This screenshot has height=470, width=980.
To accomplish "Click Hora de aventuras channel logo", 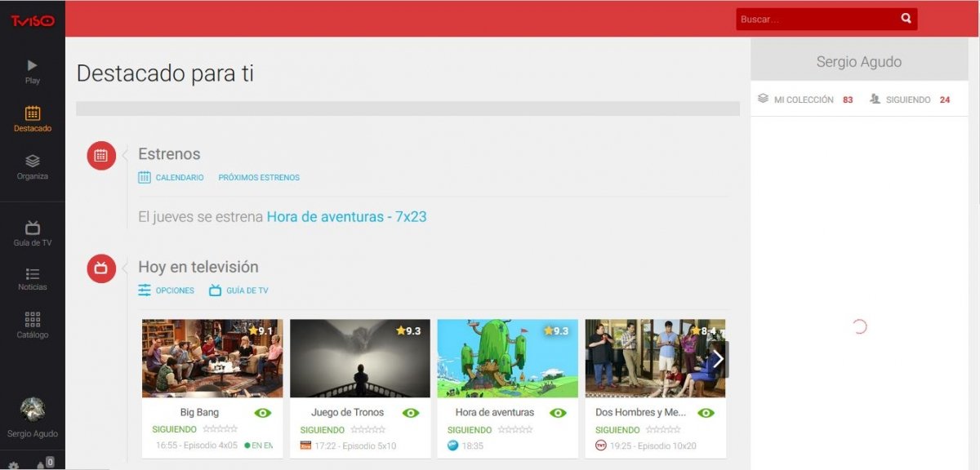I will click(x=453, y=446).
